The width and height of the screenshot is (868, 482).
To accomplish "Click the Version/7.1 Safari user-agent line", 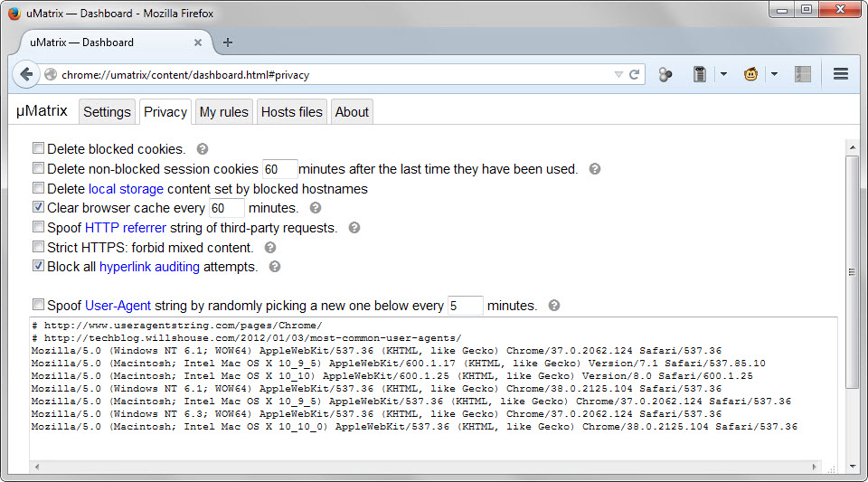I will 399,363.
